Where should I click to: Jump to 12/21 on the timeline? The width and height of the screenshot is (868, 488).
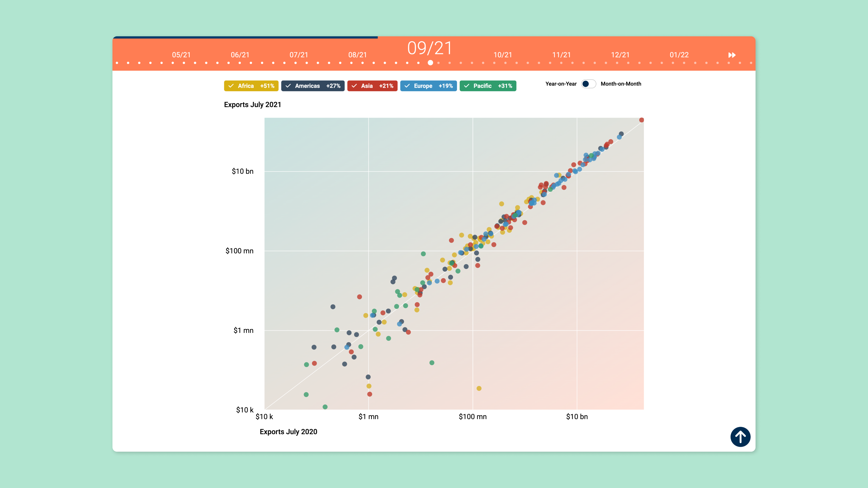tap(620, 55)
